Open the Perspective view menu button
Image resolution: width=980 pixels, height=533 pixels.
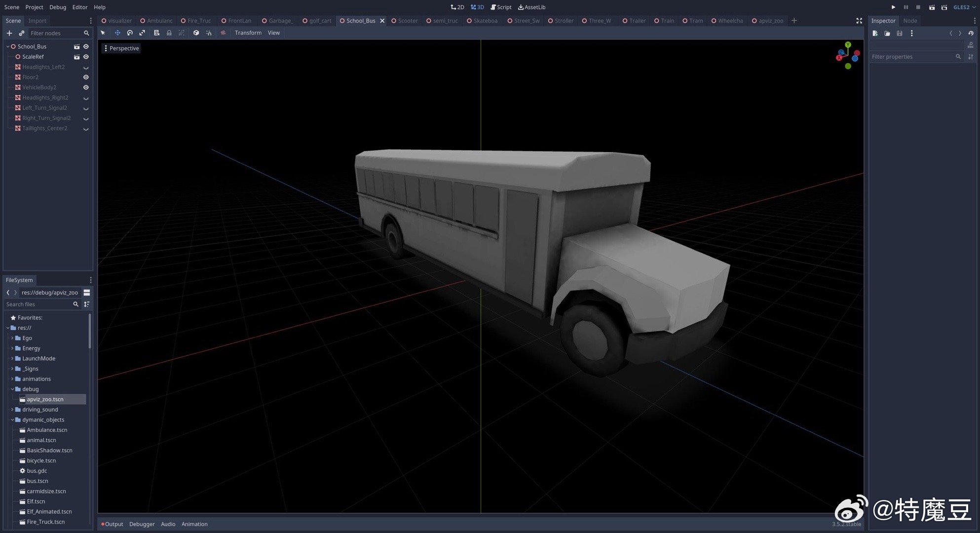pyautogui.click(x=121, y=48)
